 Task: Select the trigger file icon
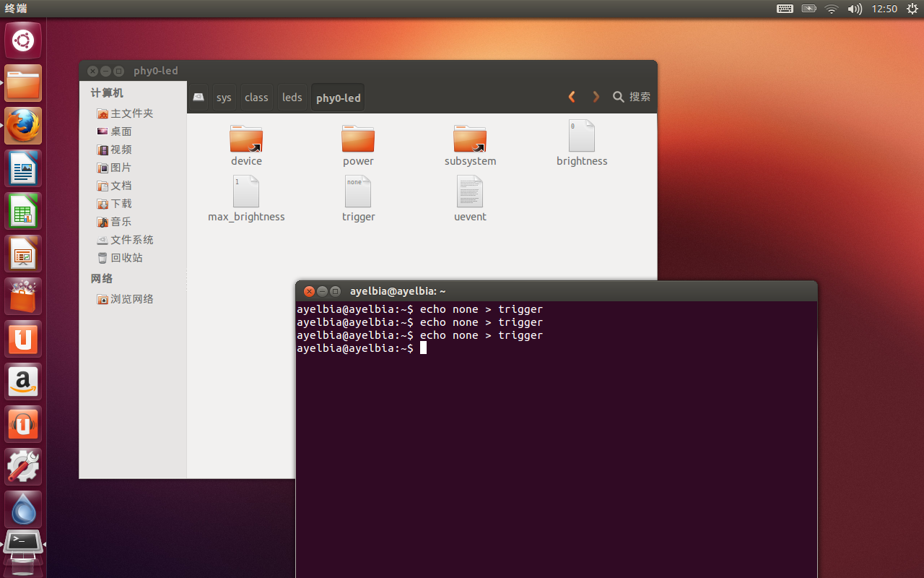[358, 191]
